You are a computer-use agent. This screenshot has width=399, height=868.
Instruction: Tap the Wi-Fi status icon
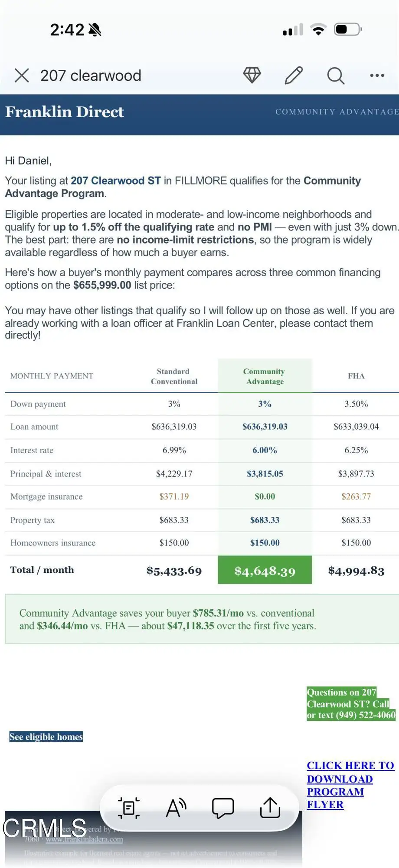[x=318, y=30]
